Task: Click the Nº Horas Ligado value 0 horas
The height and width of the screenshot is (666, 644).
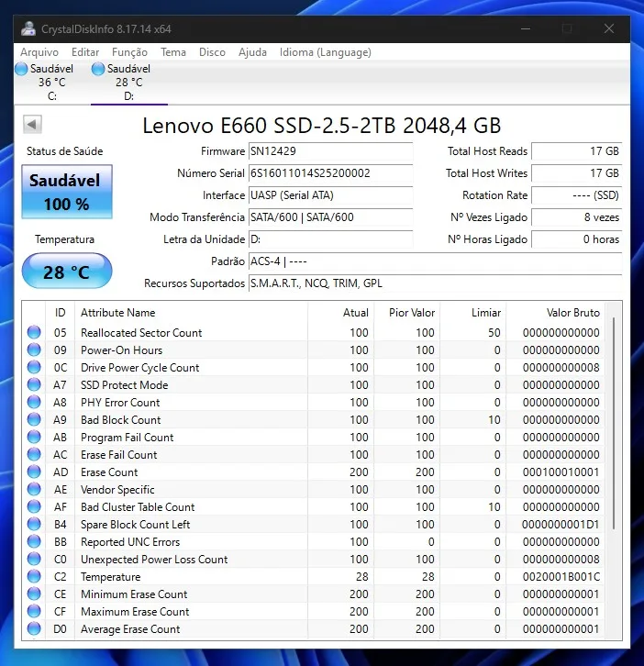Action: pos(577,239)
